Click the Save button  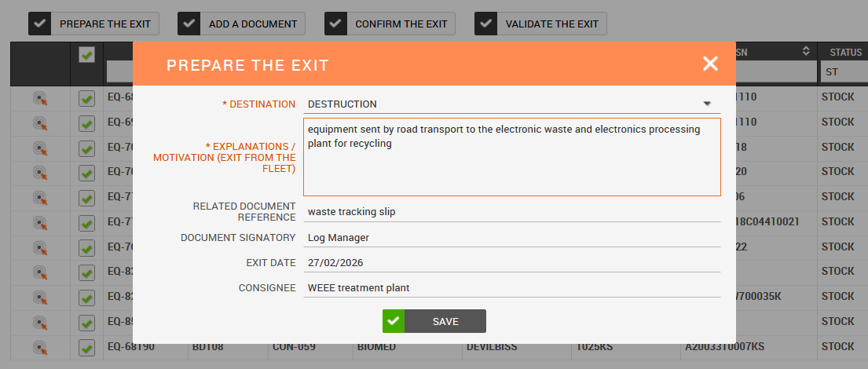(x=445, y=321)
